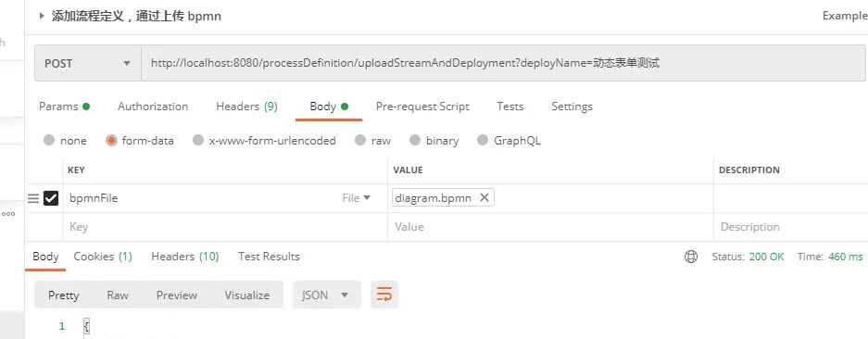The image size is (868, 339).
Task: Switch response view to Raw
Action: [x=118, y=295]
